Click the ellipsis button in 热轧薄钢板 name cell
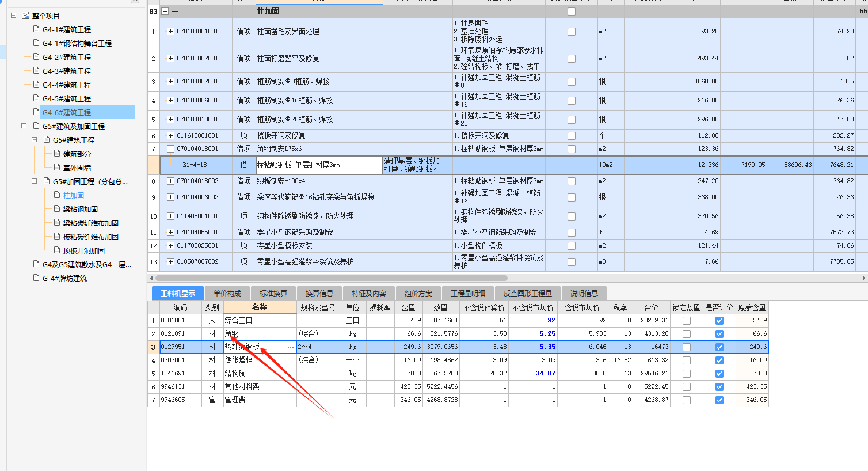 (x=291, y=347)
